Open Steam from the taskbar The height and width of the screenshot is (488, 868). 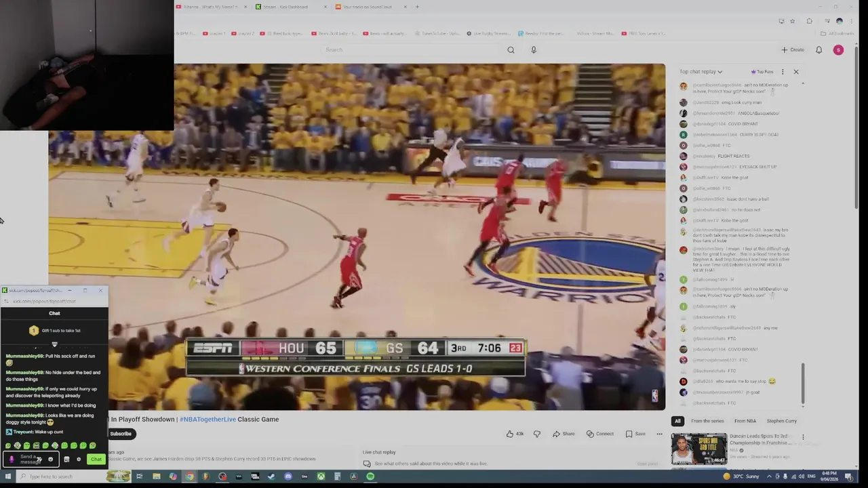coord(271,476)
